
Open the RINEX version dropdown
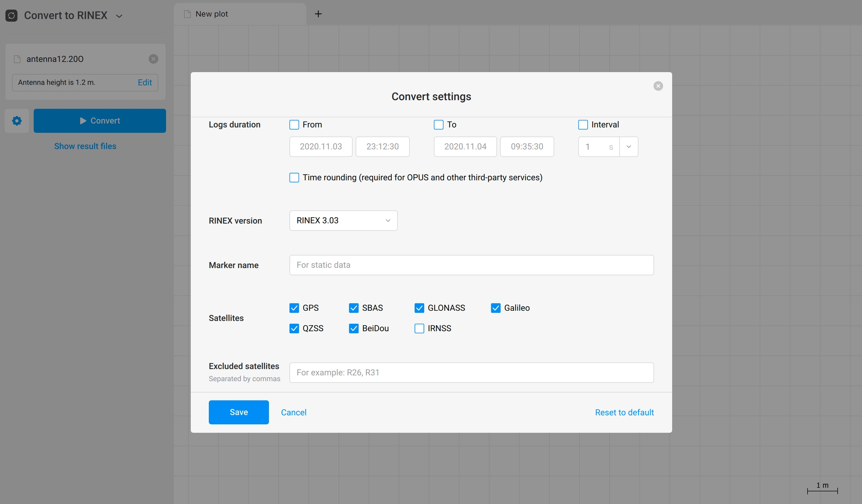click(343, 221)
